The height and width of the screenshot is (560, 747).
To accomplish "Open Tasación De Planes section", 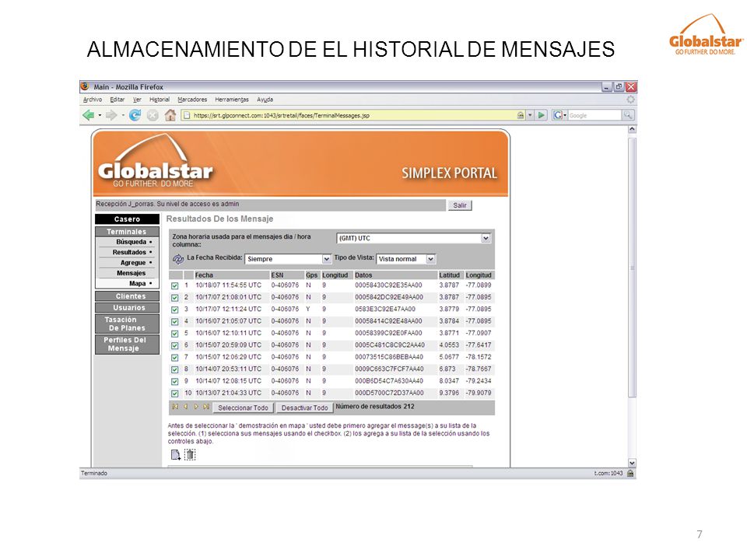I will [127, 324].
